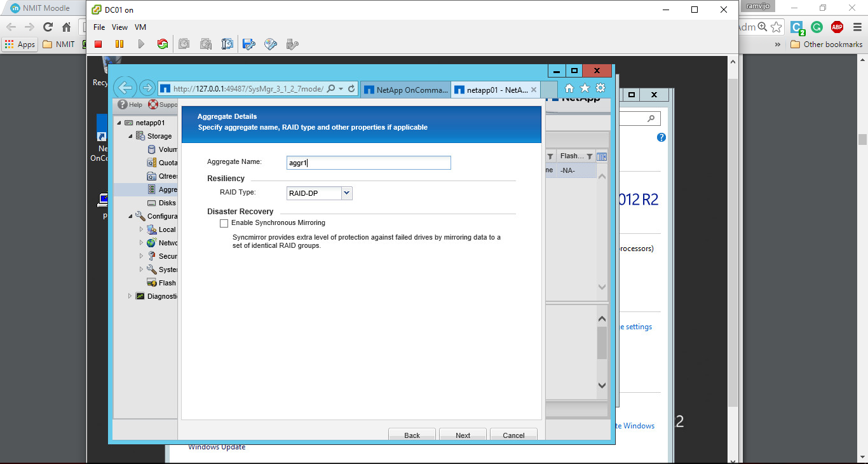Select the Quotas tree node
This screenshot has height=464, width=868.
[162, 163]
